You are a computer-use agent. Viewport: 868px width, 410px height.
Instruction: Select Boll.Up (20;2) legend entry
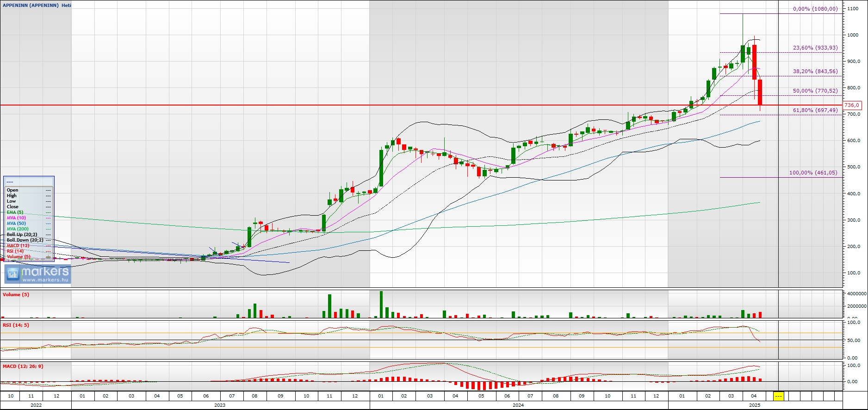[22, 235]
